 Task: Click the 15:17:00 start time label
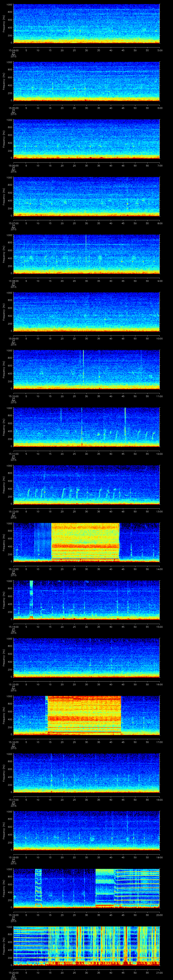[13, 800]
